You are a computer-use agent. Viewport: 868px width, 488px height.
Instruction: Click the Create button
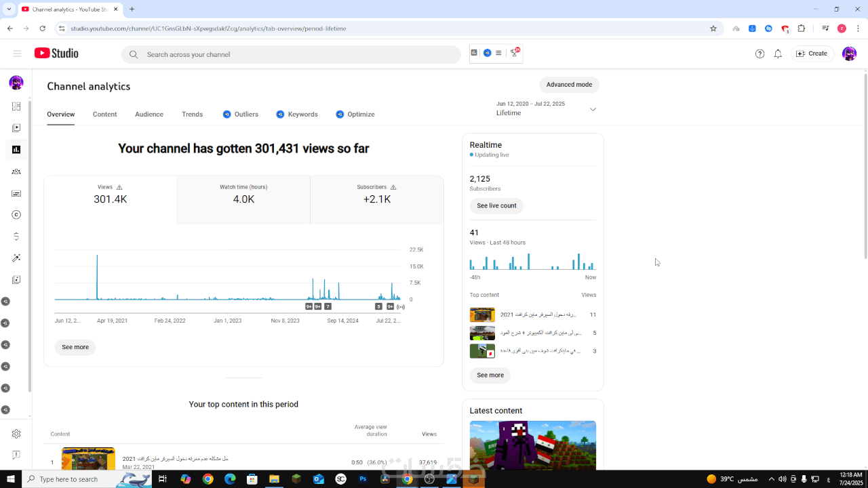coord(812,54)
